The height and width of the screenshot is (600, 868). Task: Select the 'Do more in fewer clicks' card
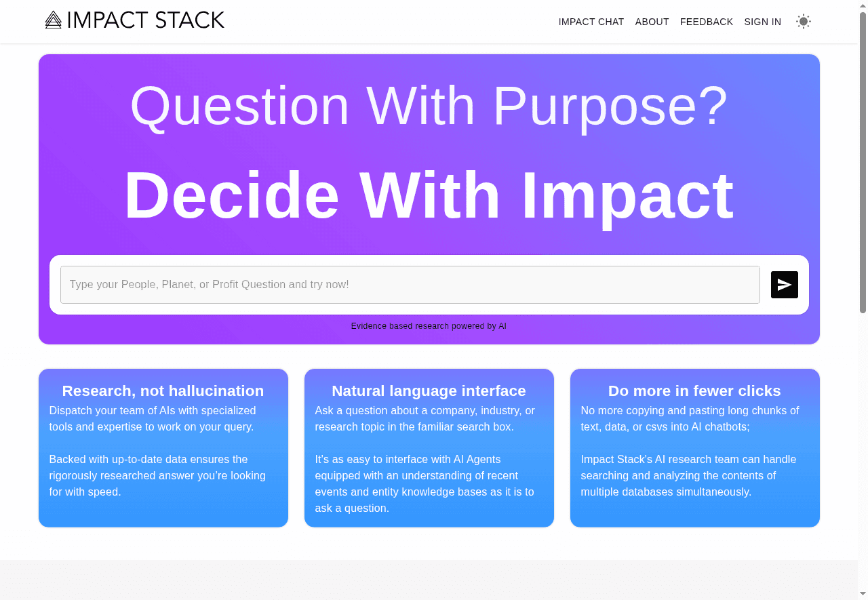tap(694, 447)
